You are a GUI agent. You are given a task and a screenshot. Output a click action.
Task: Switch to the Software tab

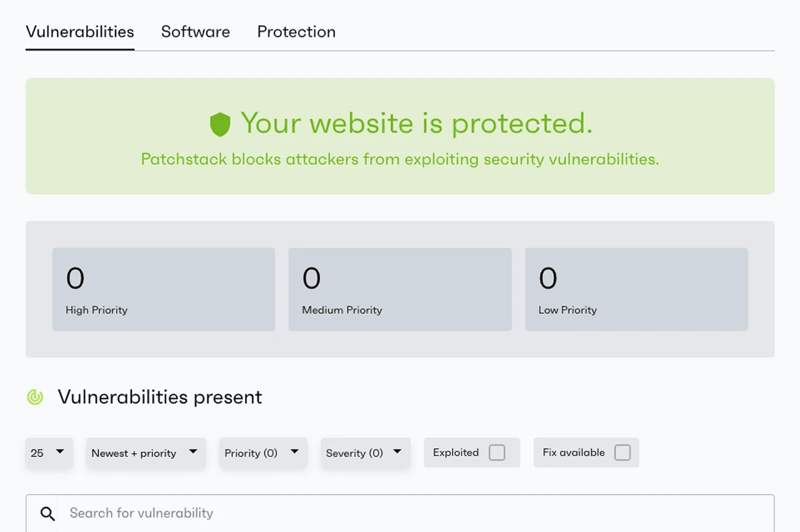pyautogui.click(x=195, y=32)
